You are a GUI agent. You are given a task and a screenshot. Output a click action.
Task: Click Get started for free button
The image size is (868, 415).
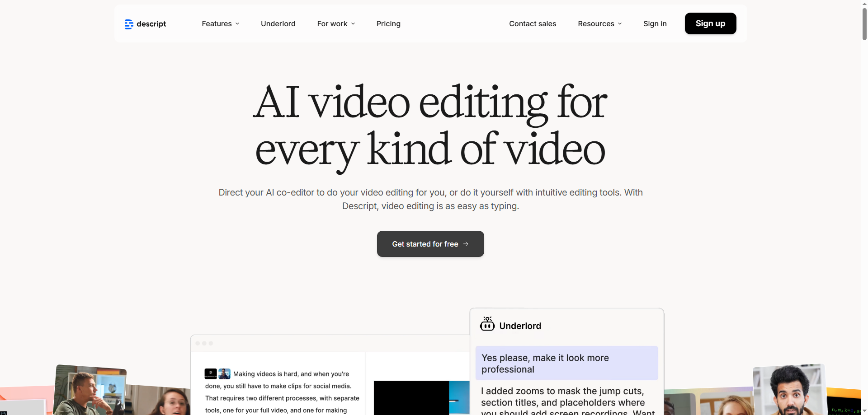tap(430, 244)
